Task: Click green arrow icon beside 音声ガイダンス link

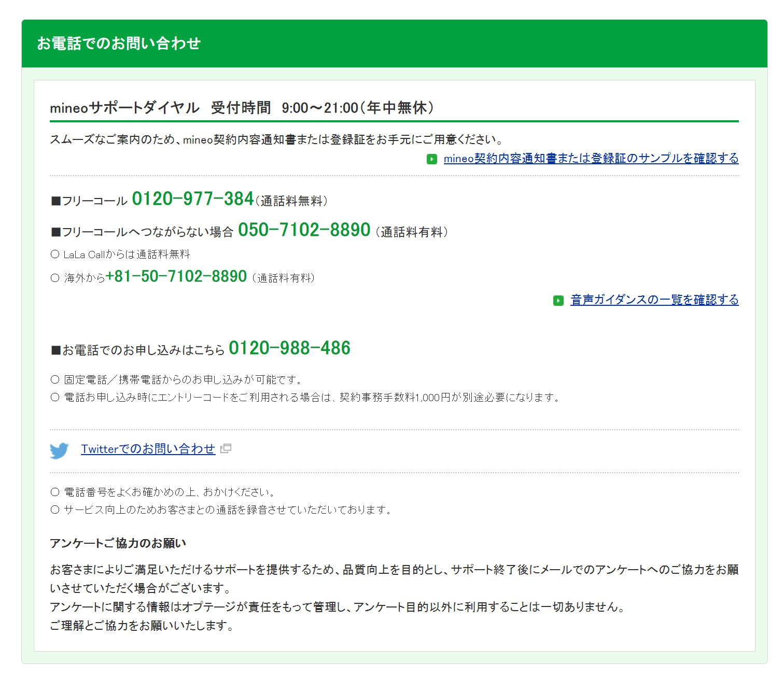Action: coord(558,301)
